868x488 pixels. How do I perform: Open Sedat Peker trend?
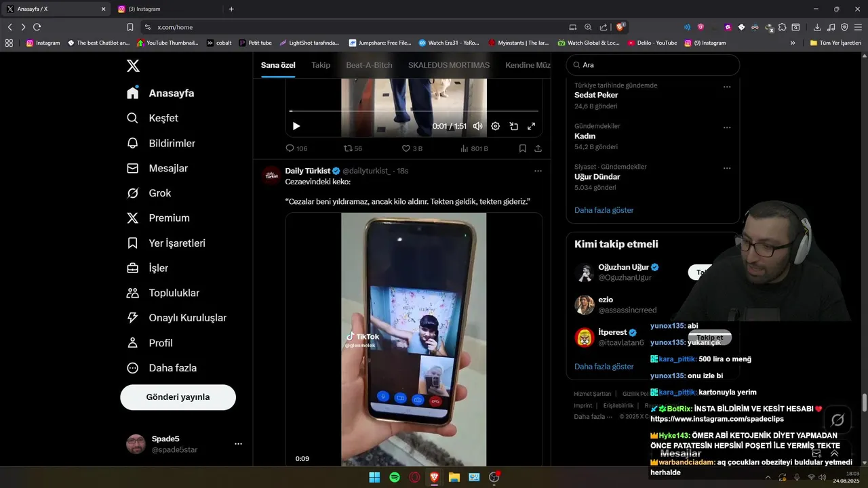point(596,95)
